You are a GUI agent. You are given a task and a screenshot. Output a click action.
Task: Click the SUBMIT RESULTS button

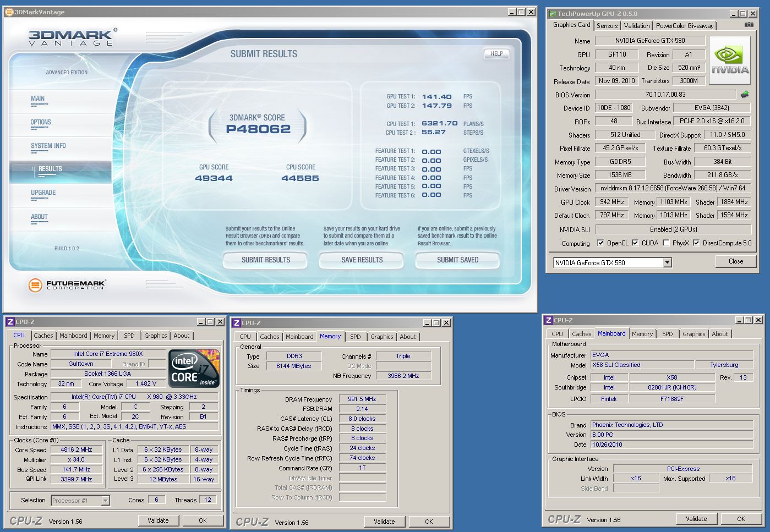(265, 260)
